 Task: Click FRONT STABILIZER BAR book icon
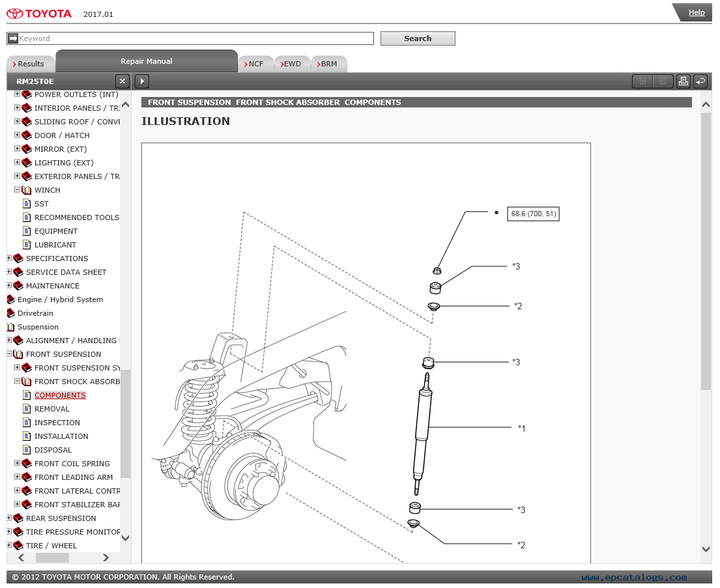click(27, 505)
